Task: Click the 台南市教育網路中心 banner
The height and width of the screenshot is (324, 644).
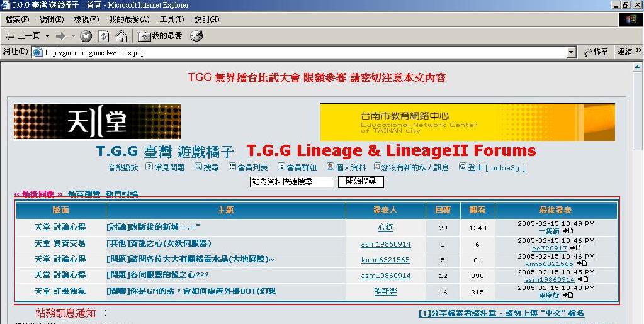Action: point(467,122)
